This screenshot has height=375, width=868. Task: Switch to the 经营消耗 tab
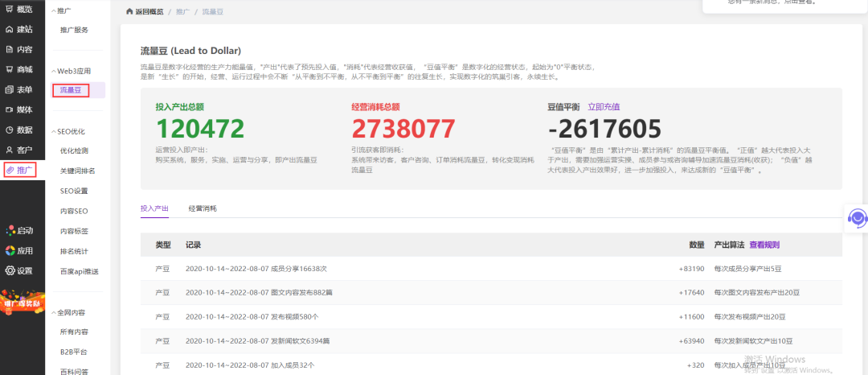click(203, 208)
